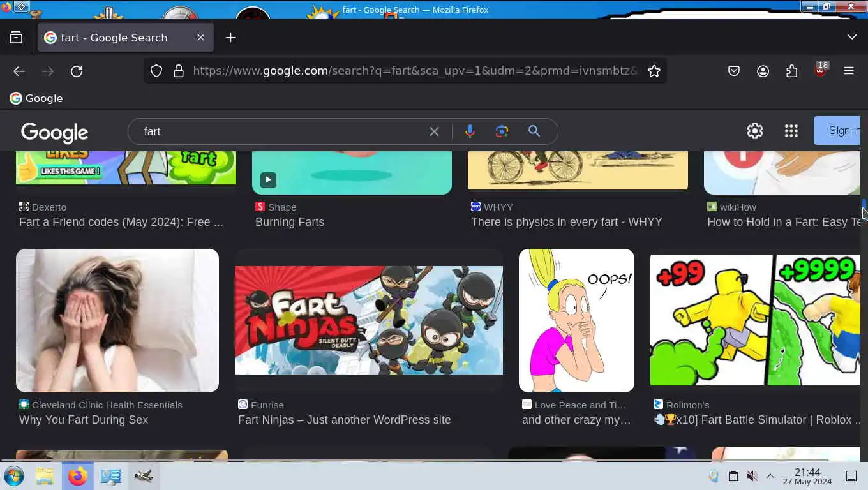The image size is (868, 490).
Task: Search by image with Lens icon
Action: (x=502, y=131)
